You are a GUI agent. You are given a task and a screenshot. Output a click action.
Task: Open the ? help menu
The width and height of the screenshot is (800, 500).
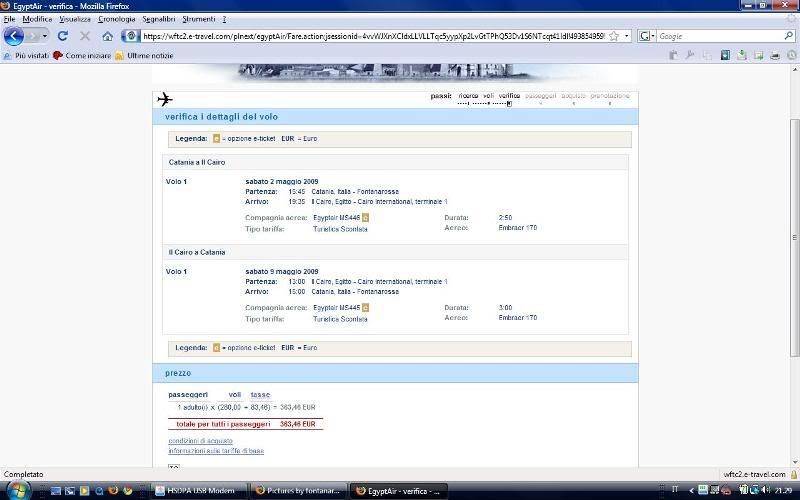[x=224, y=19]
